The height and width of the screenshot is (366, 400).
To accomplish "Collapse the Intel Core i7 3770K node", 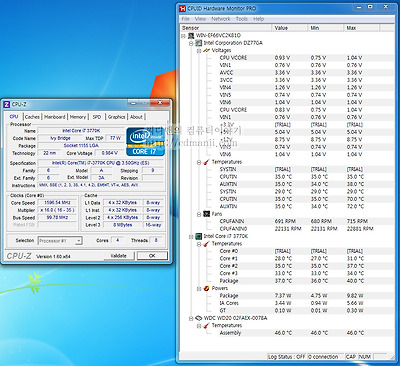I will [191, 237].
